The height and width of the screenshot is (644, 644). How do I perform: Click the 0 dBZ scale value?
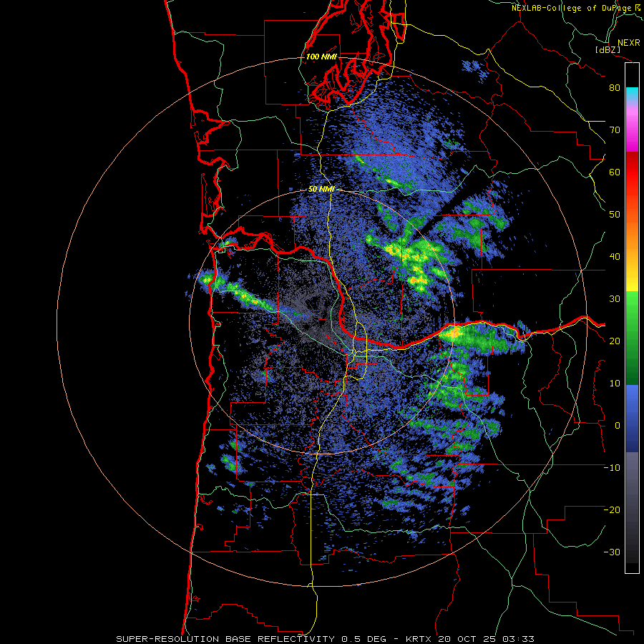click(618, 426)
